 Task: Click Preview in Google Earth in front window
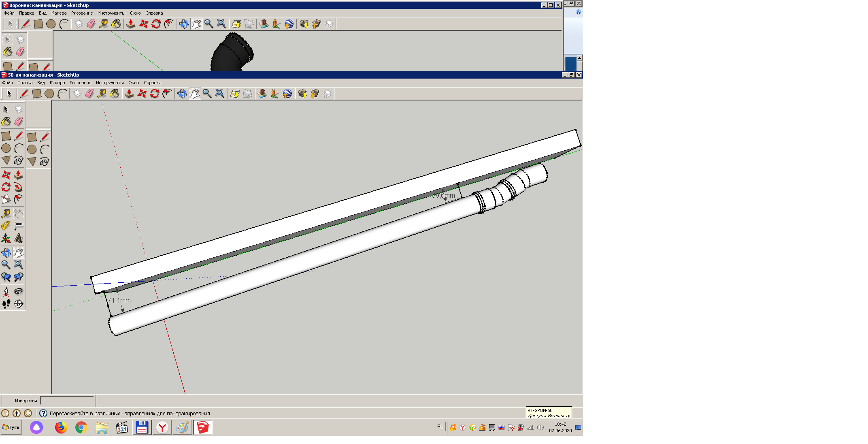(x=287, y=94)
